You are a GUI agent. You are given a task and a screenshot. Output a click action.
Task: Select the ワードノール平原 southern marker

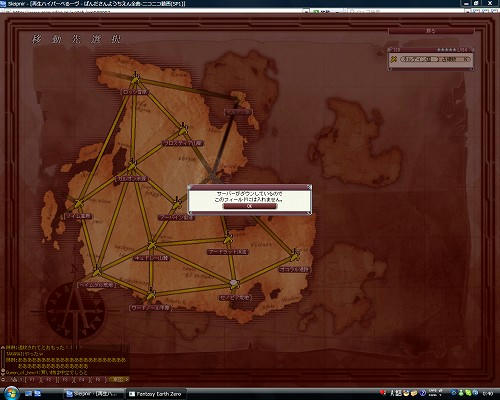(x=151, y=295)
